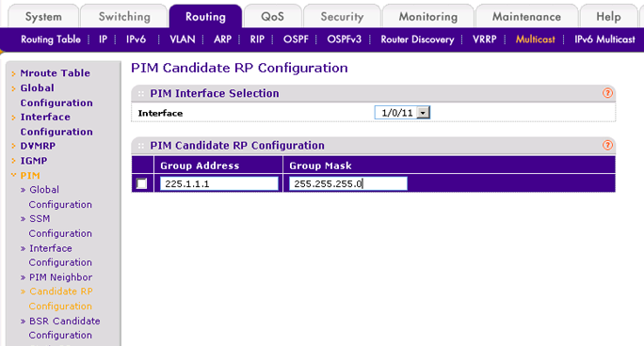Collapse the PIM section in sidebar
The image size is (644, 346).
[x=30, y=176]
